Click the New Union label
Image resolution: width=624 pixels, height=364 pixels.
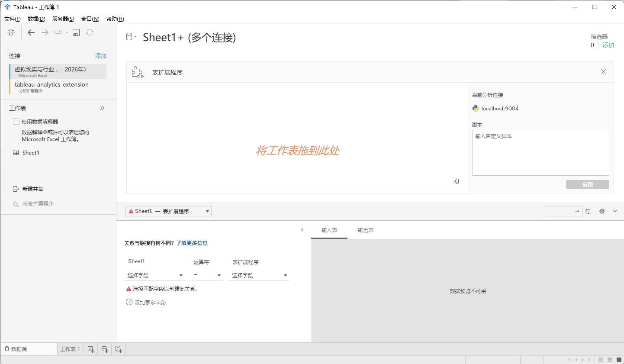[33, 189]
